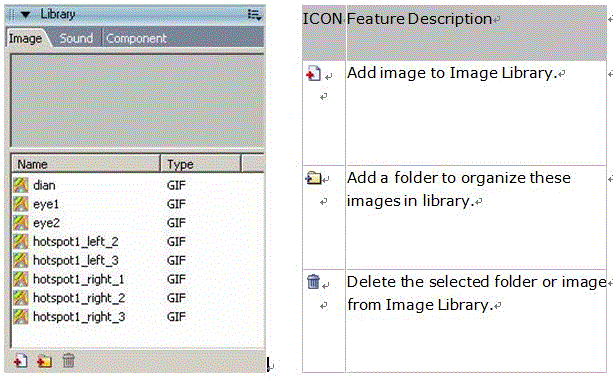Click the gray image preview area
Screen dimensions: 613x379
tap(137, 101)
